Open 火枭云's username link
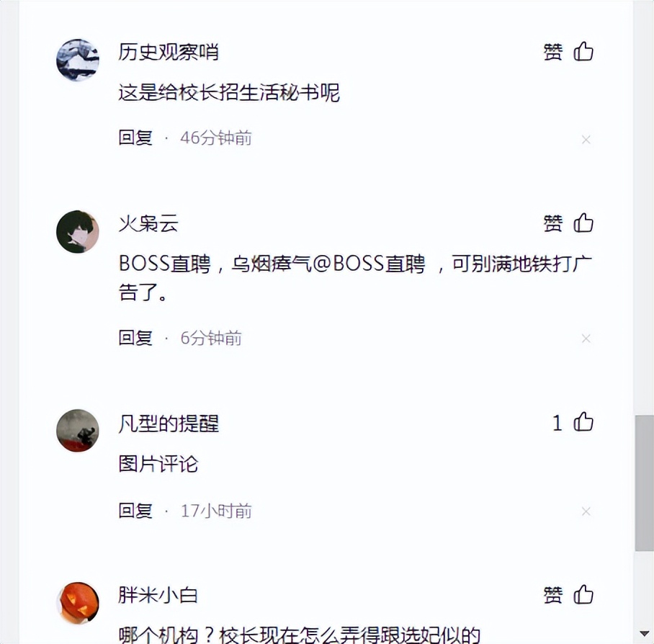Image resolution: width=654 pixels, height=644 pixels. (x=148, y=223)
